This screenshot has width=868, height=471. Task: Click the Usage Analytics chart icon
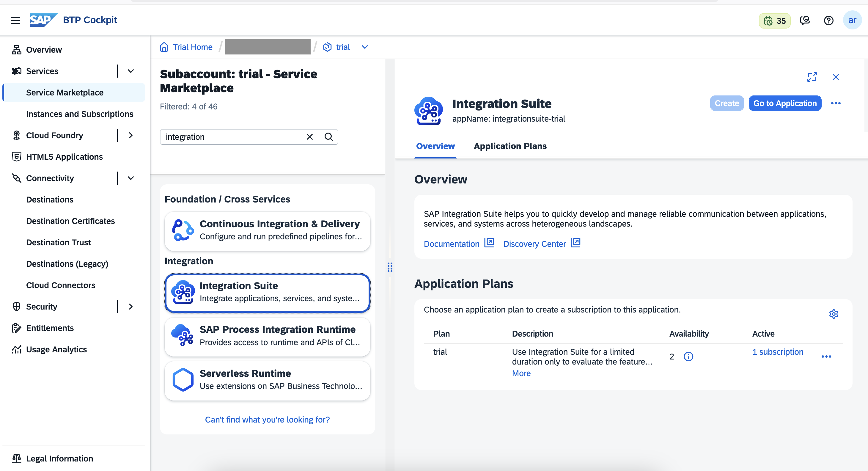pos(16,349)
